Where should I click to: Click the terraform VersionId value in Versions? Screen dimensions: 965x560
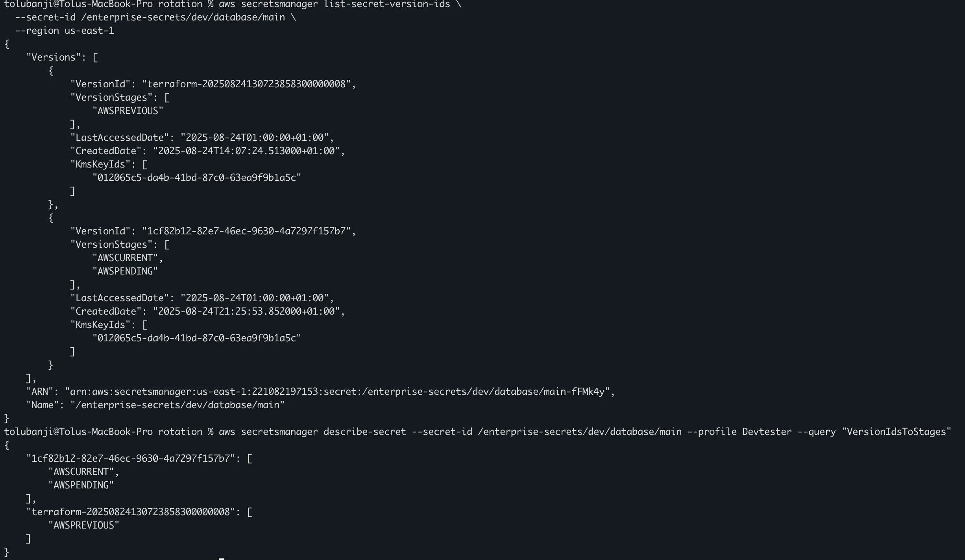tap(246, 84)
